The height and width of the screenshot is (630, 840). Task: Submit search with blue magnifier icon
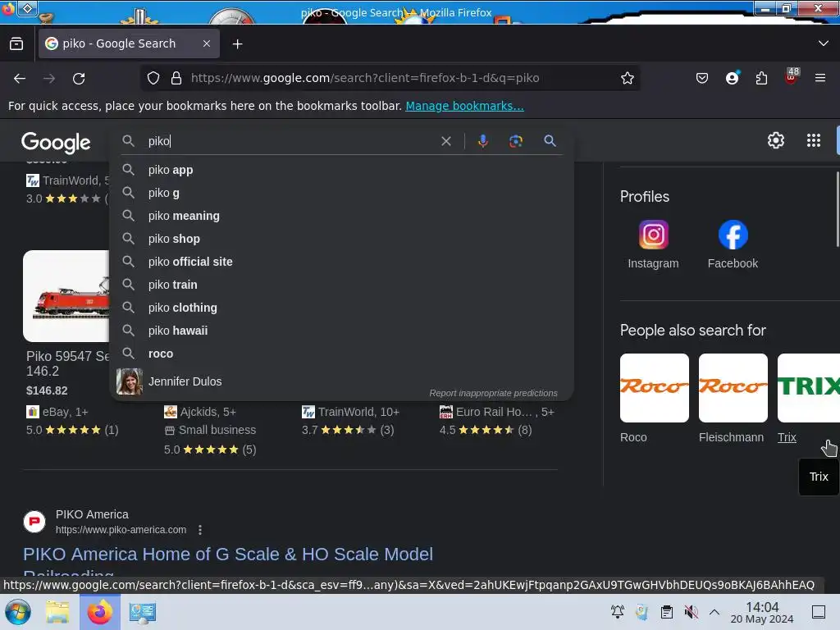pyautogui.click(x=550, y=141)
